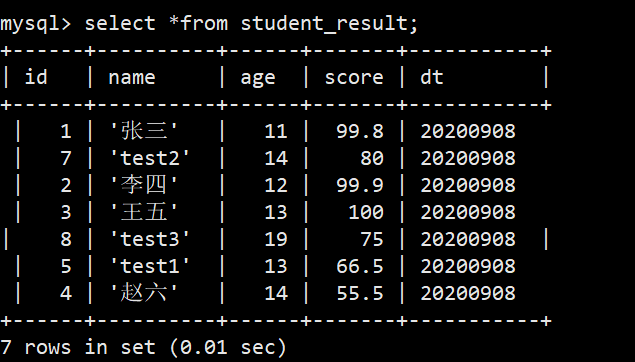Select age 13 in the test1 row
The width and height of the screenshot is (635, 362).
coord(276,266)
